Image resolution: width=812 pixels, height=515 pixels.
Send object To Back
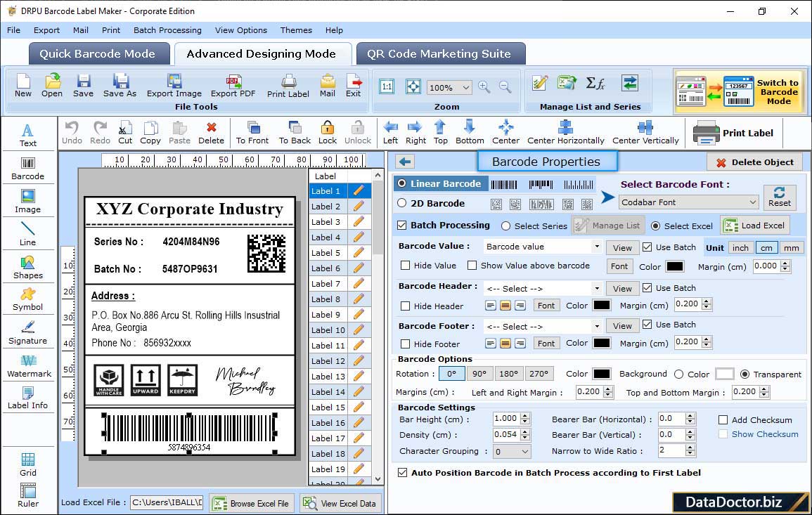pos(295,133)
